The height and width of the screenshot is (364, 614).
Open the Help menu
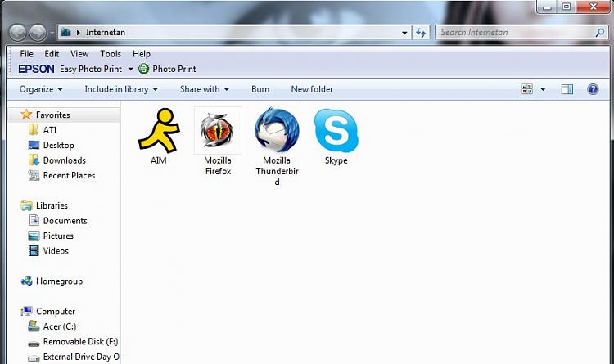pyautogui.click(x=142, y=54)
